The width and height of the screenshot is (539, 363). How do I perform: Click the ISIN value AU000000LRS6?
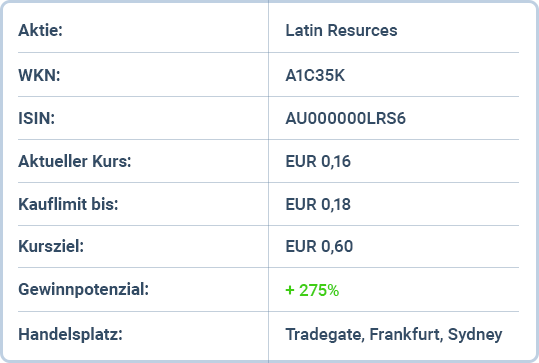click(345, 119)
